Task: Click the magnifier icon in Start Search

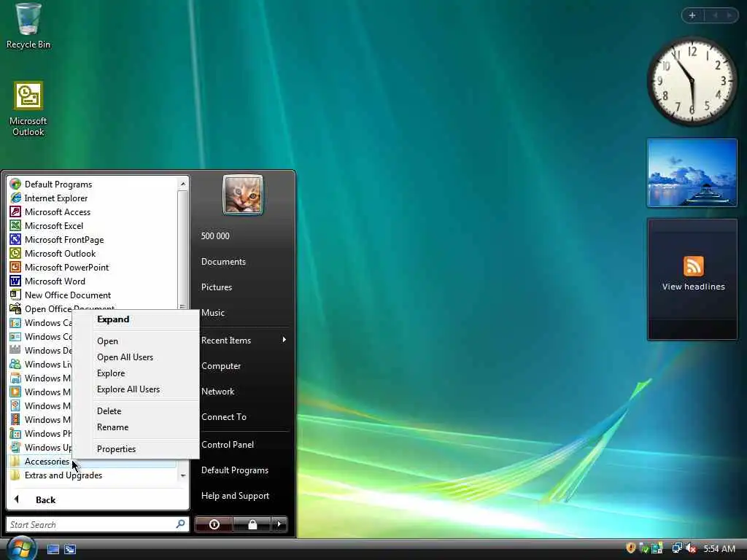Action: 180,524
